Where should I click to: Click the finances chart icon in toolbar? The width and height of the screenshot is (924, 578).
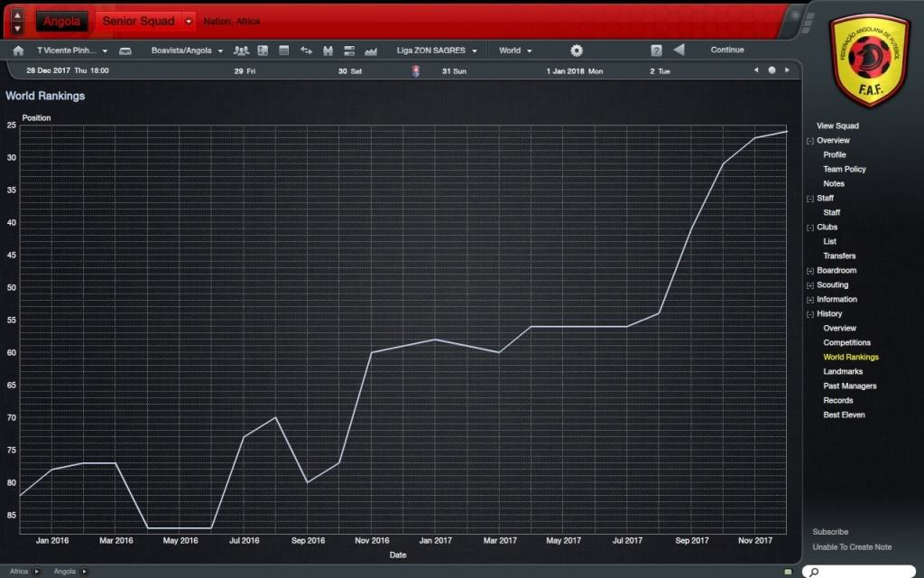pyautogui.click(x=371, y=51)
